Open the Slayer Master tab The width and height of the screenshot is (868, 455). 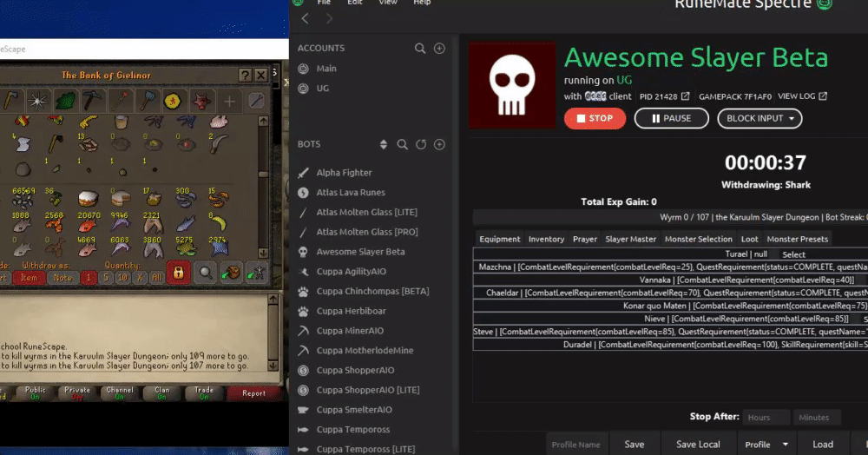[630, 239]
